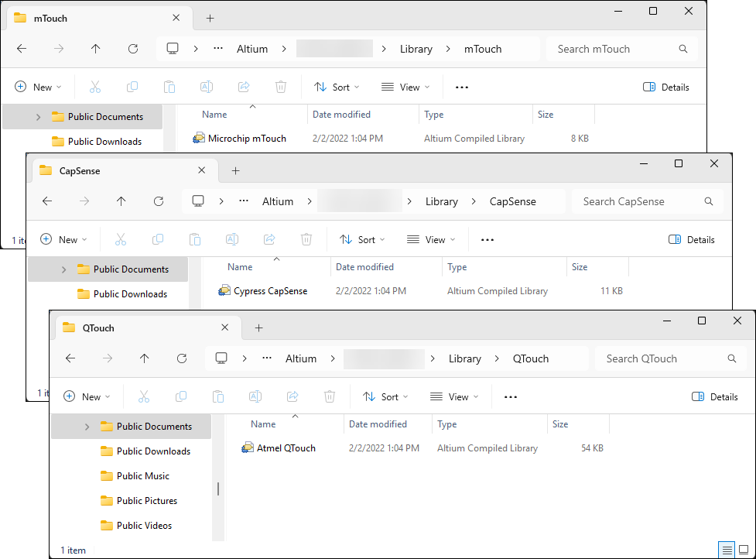Select Atmel QTouch library file
This screenshot has width=756, height=559.
coord(286,448)
